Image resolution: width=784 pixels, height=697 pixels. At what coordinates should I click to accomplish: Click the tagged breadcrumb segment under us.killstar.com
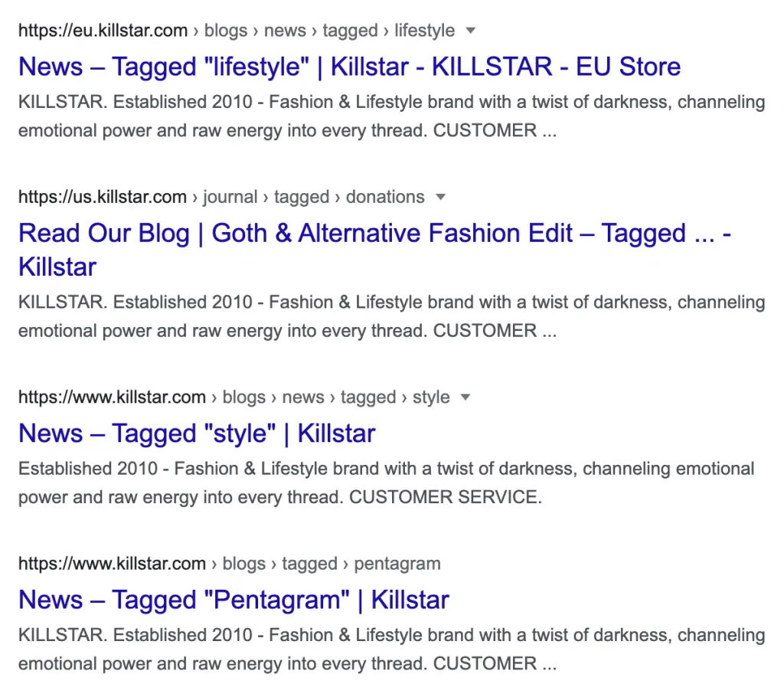click(x=302, y=197)
